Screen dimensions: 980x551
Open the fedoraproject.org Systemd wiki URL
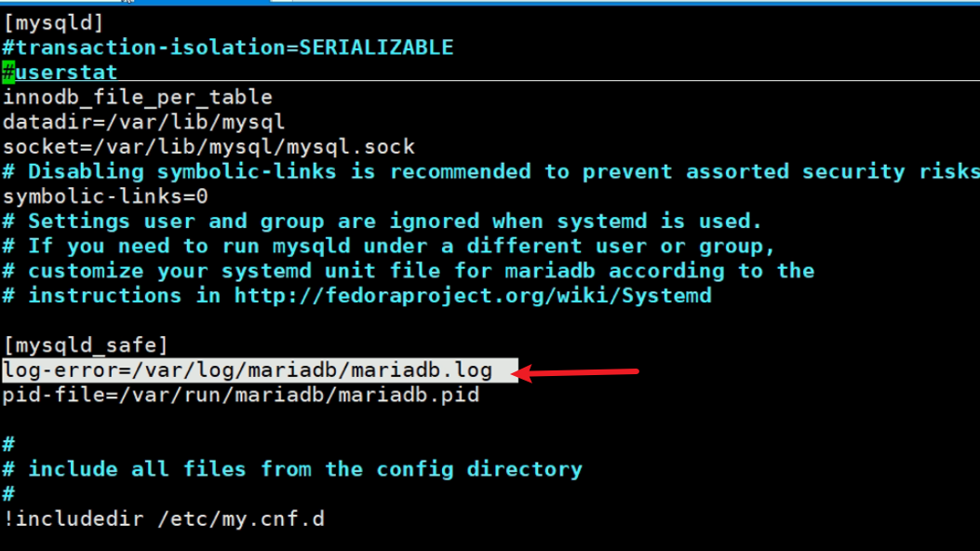[x=473, y=296]
